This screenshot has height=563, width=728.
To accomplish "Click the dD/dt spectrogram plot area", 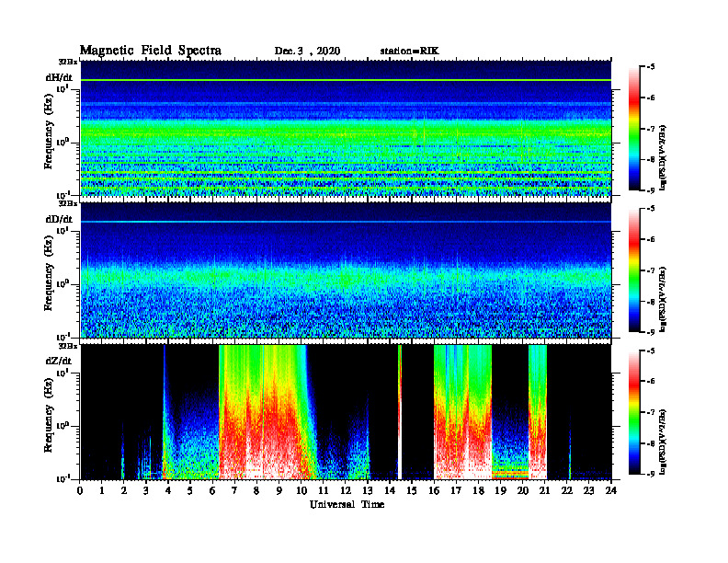I will click(x=346, y=270).
